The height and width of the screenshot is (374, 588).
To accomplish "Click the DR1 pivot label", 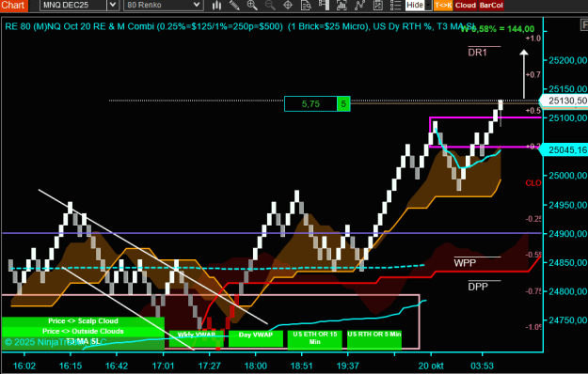I will (x=477, y=53).
